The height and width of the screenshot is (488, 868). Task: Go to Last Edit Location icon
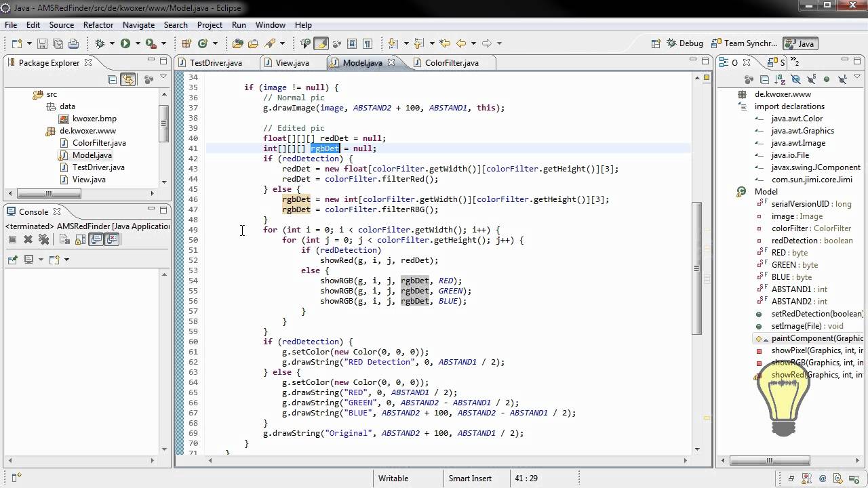[445, 43]
